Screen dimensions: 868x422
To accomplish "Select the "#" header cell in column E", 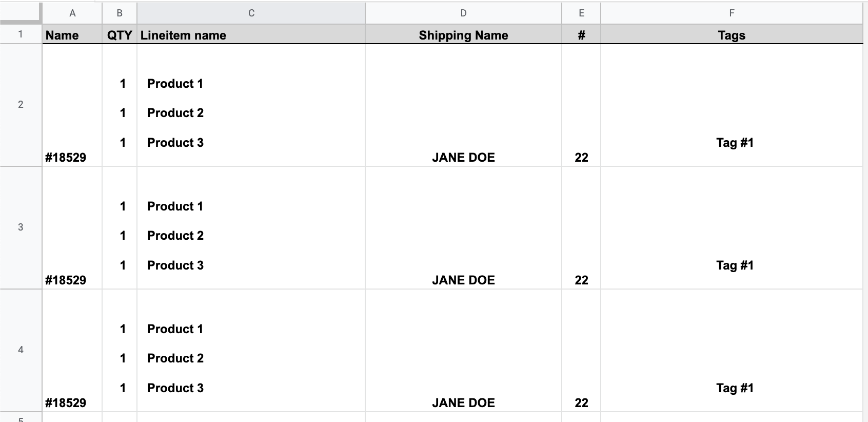I will (x=581, y=35).
